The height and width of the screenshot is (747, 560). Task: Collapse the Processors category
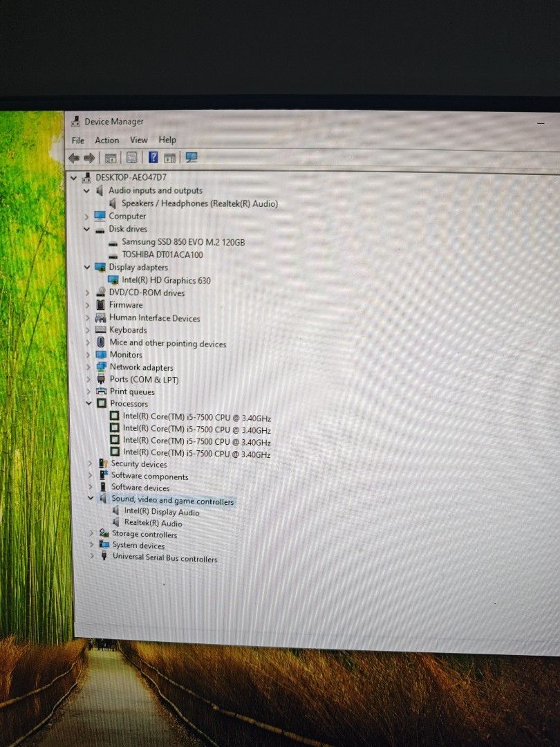(91, 403)
